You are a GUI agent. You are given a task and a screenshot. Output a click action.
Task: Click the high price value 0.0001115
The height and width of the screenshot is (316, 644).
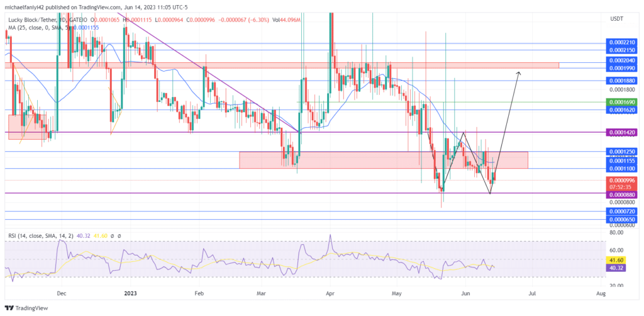click(x=142, y=20)
